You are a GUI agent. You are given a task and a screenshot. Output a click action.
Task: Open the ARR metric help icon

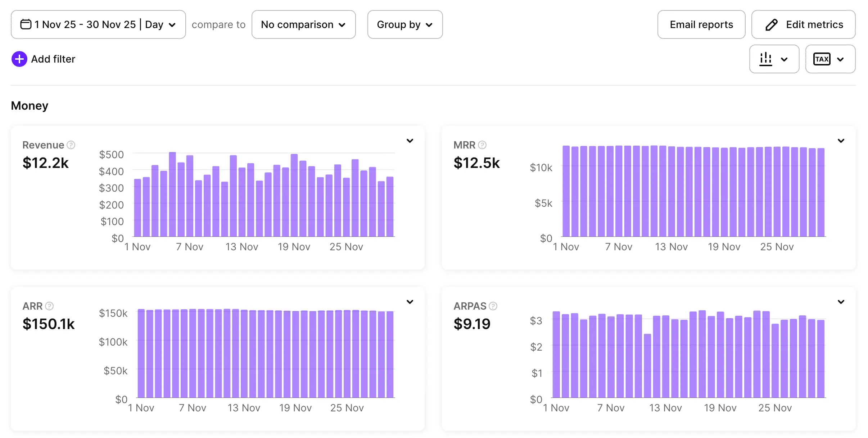(50, 306)
